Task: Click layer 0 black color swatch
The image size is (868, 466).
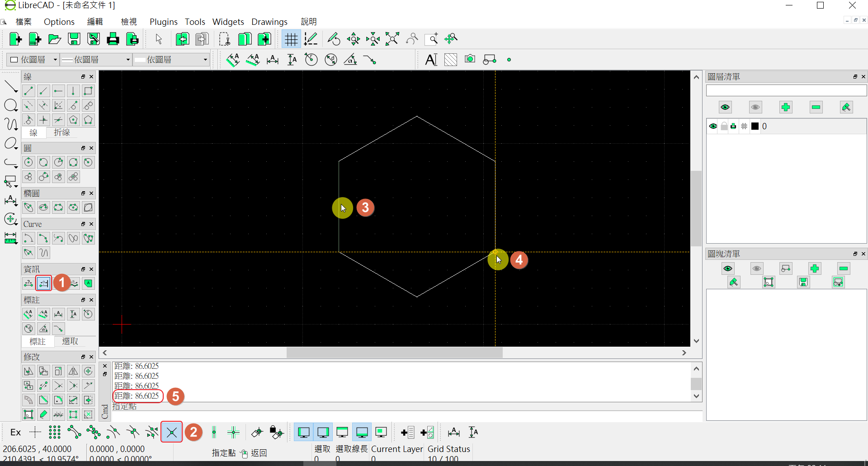Action: (x=755, y=127)
